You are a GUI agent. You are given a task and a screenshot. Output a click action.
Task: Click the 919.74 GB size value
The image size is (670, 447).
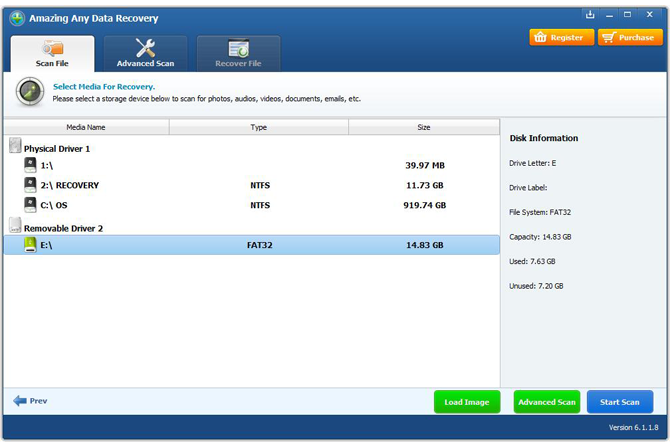point(425,205)
